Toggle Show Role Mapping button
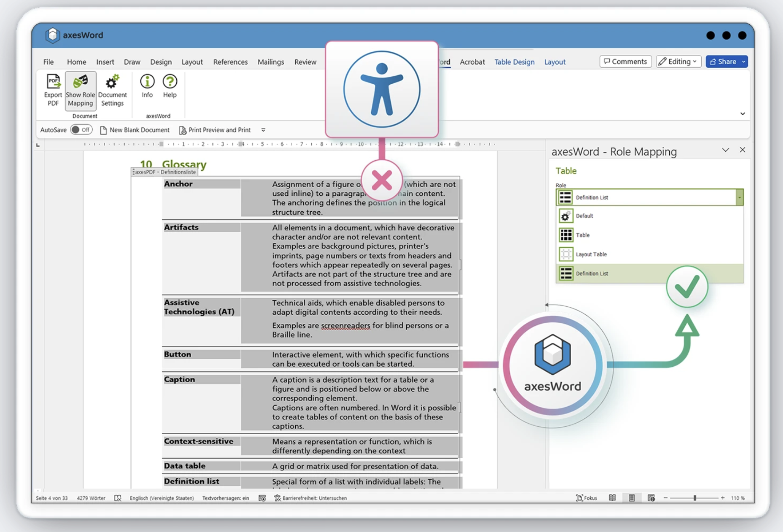 click(x=80, y=90)
